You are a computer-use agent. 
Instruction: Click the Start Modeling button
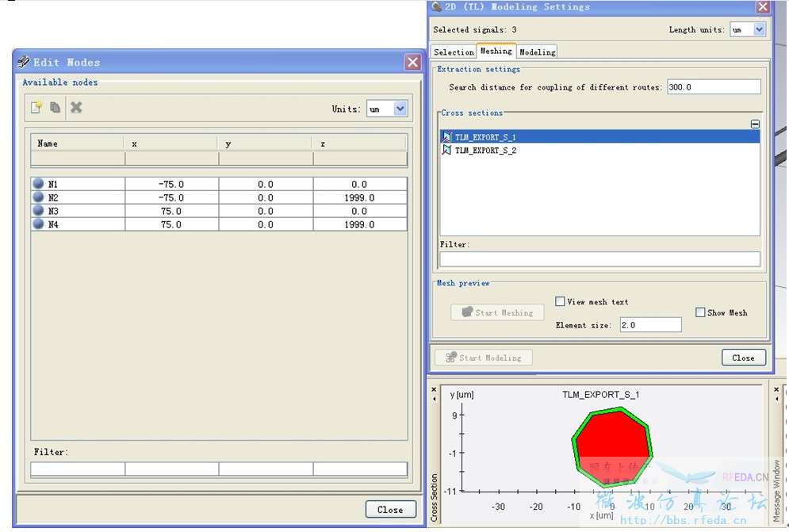point(484,358)
